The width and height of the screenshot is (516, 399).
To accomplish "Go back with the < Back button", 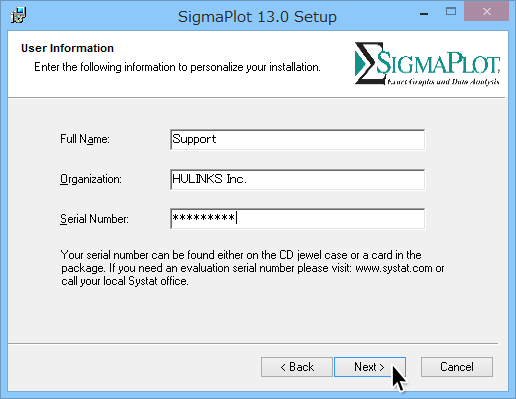I will [x=297, y=367].
